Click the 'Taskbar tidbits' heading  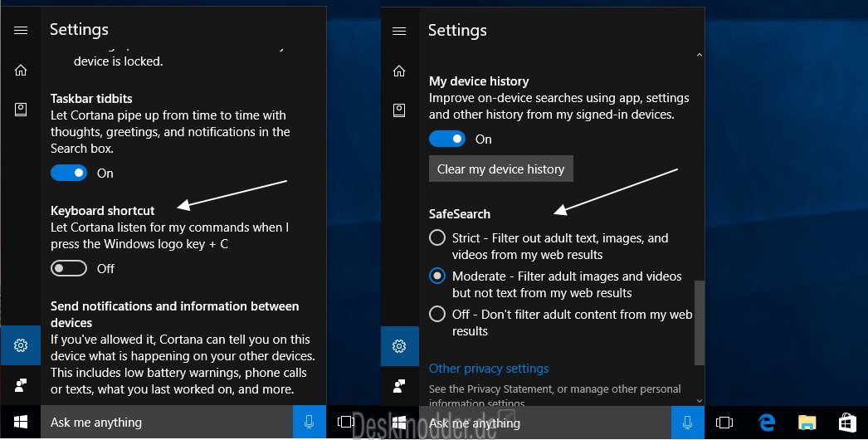(91, 99)
